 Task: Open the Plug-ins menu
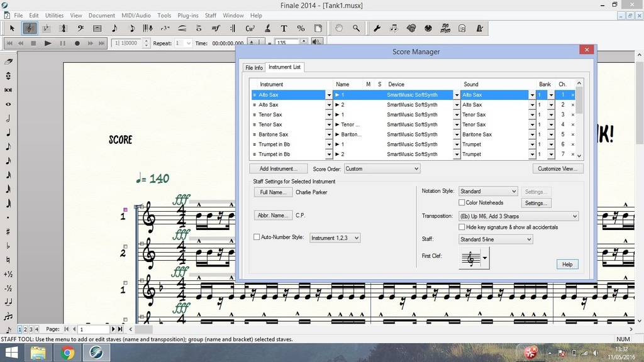(x=187, y=16)
